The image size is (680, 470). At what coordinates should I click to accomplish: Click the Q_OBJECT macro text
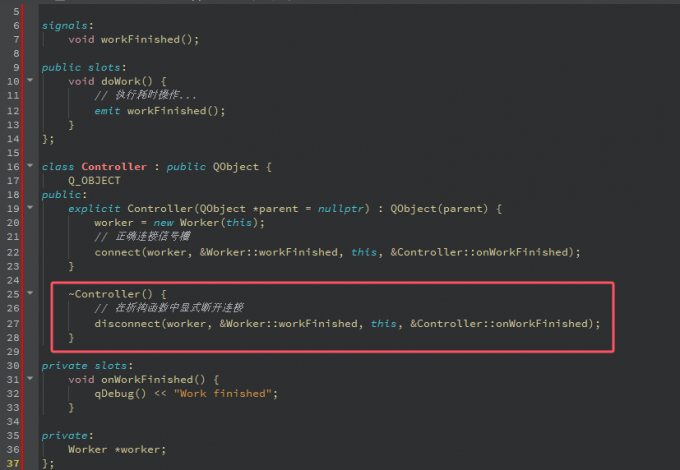click(x=94, y=181)
